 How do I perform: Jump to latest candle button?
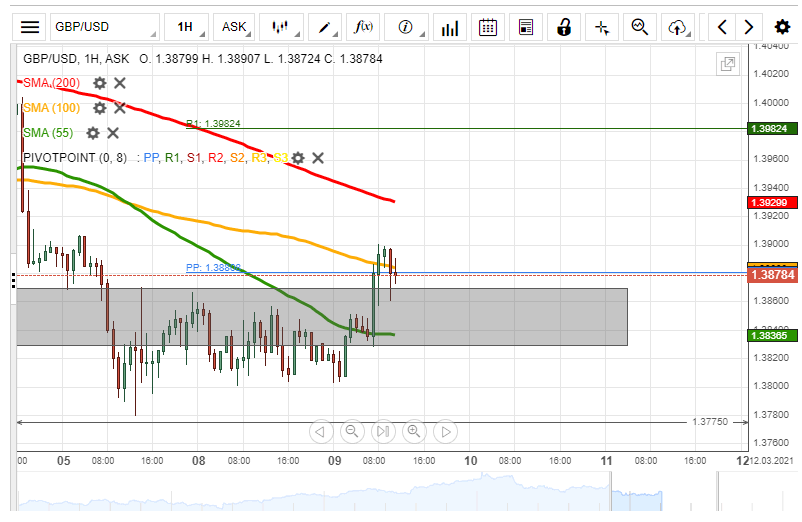click(x=384, y=432)
